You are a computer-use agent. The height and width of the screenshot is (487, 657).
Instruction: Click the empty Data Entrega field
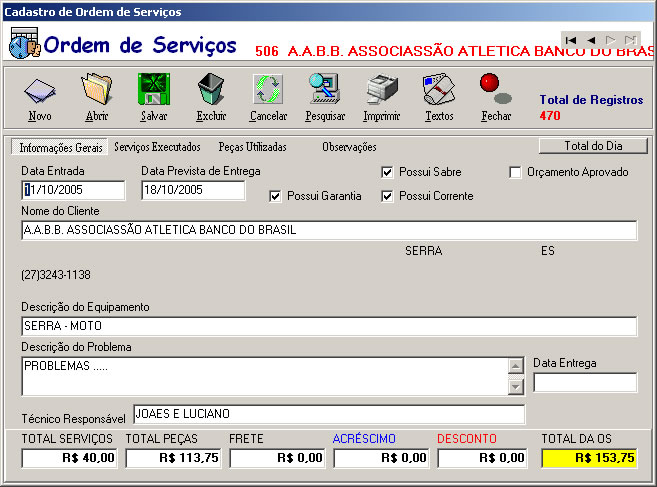coord(585,382)
